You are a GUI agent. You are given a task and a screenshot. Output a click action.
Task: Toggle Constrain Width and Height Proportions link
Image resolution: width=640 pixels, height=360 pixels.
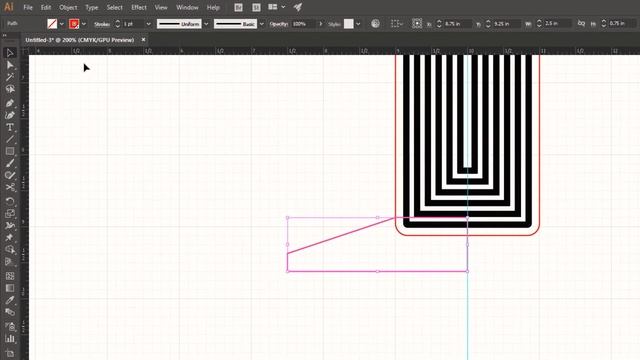tap(581, 24)
